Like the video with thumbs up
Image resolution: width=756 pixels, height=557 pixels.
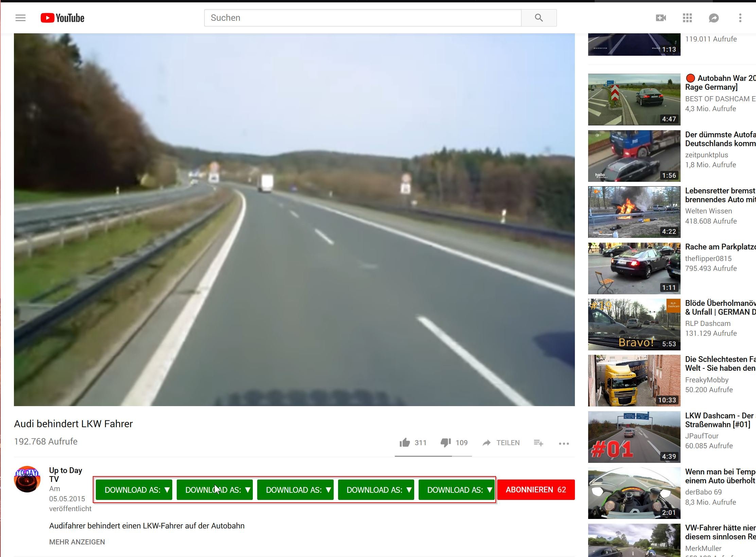[405, 442]
